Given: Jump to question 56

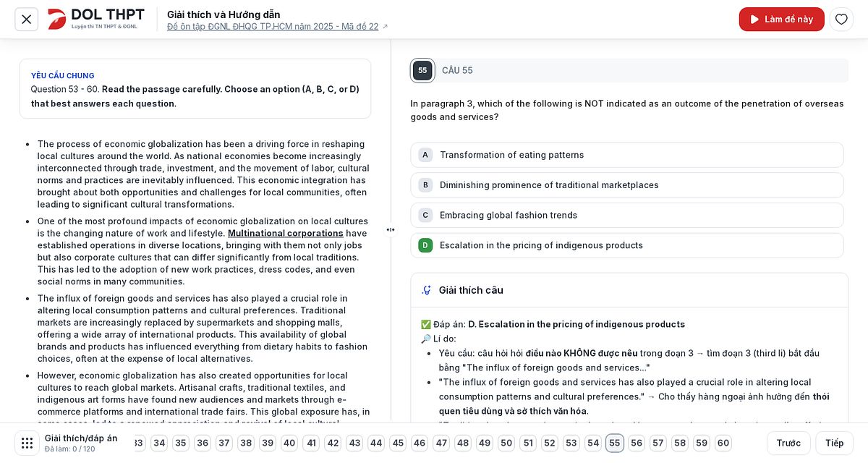Looking at the screenshot, I should tap(637, 443).
